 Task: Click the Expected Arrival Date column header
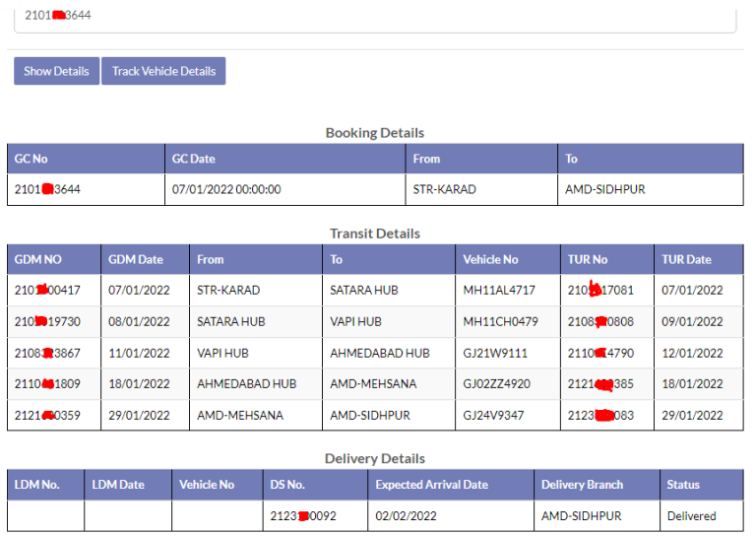431,485
